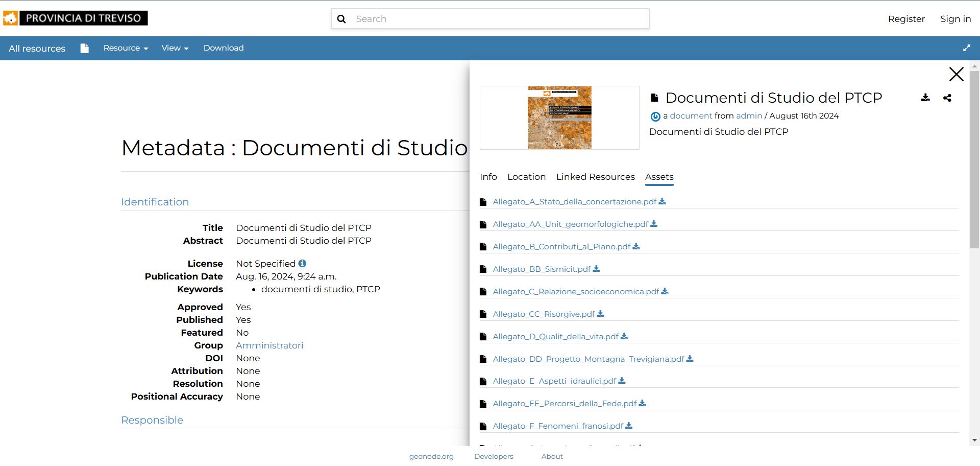980x466 pixels.
Task: Open the Amministratori group link
Action: click(x=269, y=345)
